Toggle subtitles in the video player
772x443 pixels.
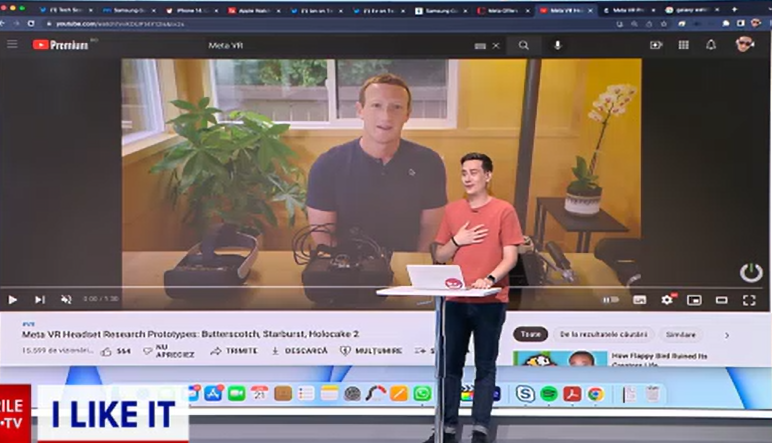point(640,299)
